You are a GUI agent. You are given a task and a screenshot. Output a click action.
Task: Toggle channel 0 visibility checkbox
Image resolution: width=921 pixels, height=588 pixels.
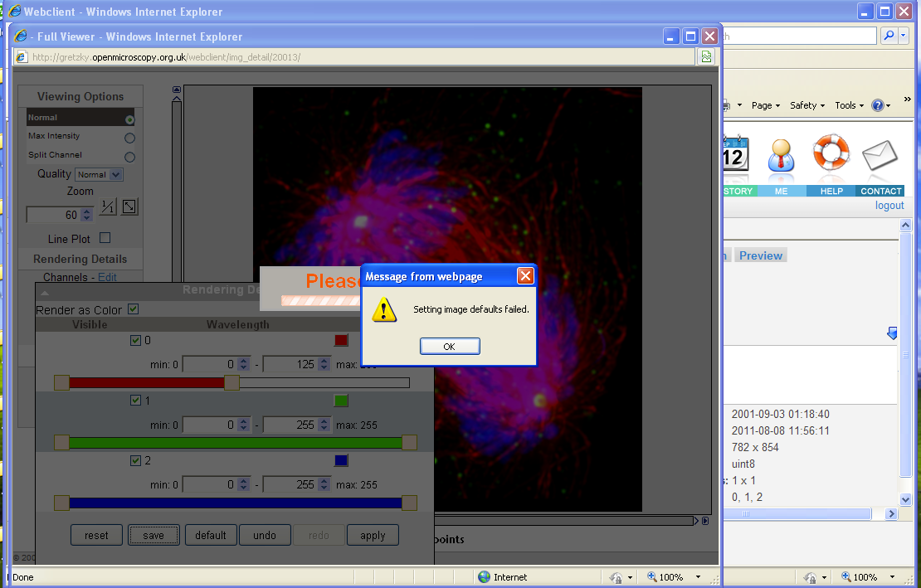(x=136, y=340)
